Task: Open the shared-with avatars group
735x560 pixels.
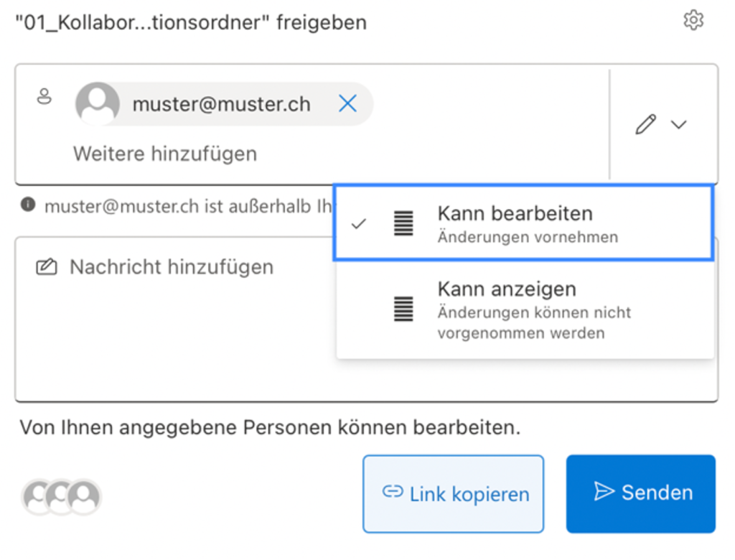Action: (62, 496)
